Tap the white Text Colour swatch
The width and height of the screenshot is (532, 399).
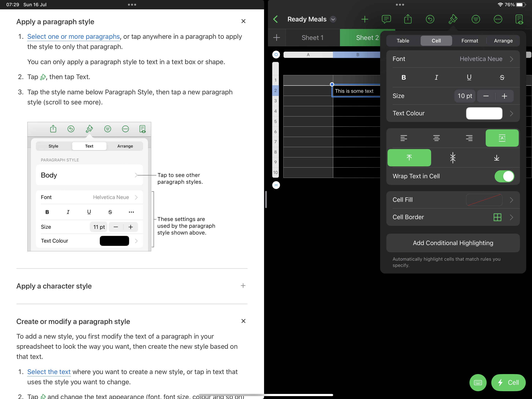(x=484, y=113)
